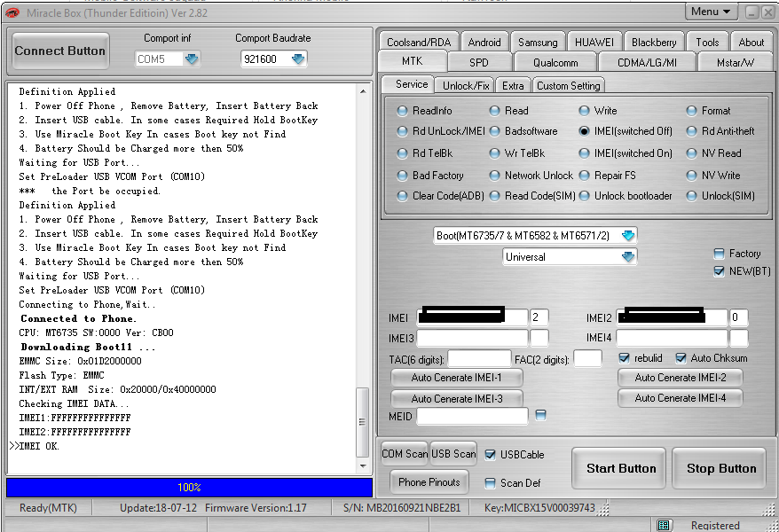Click Auto Cenerate IMEI-2 button
779x532 pixels.
click(x=681, y=378)
